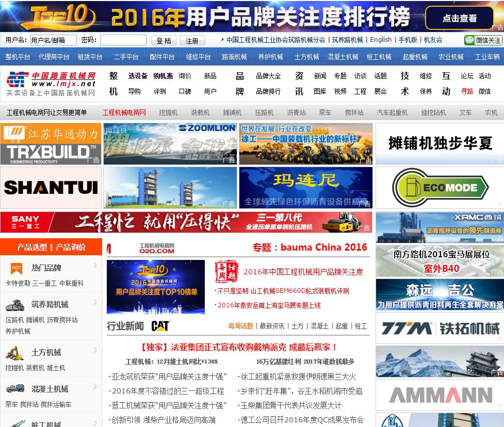This screenshot has width=504, height=427.
Task: Select the 配件平台 navigation tab
Action: [162, 57]
